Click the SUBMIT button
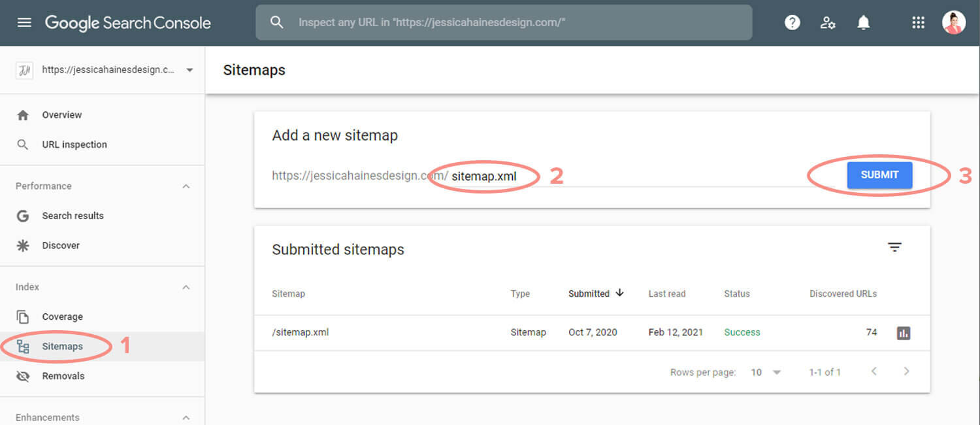The image size is (980, 425). click(879, 175)
